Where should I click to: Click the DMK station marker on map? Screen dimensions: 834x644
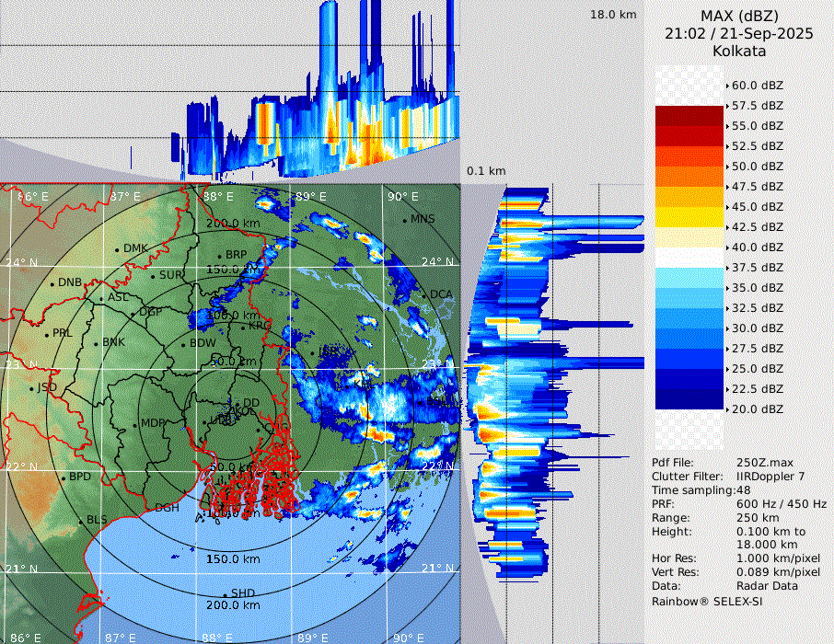[x=118, y=249]
